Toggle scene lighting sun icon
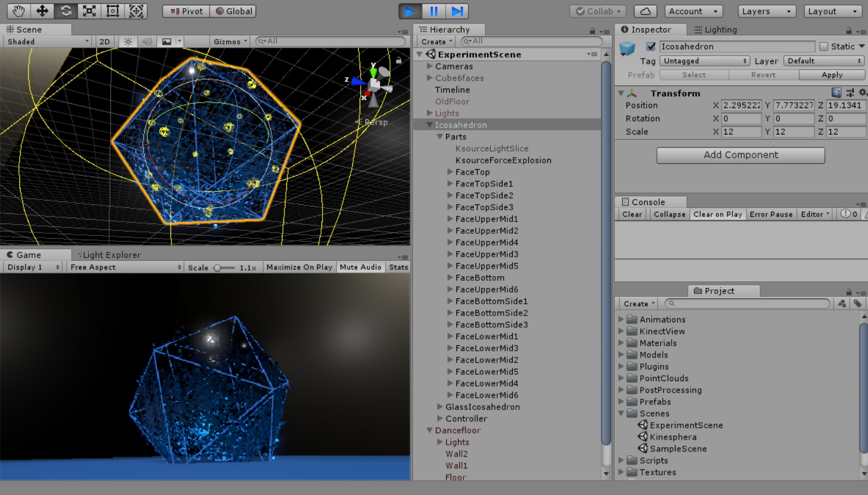 tap(128, 42)
